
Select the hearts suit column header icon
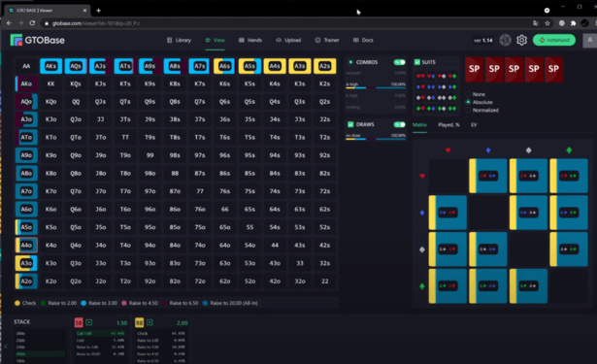point(448,150)
